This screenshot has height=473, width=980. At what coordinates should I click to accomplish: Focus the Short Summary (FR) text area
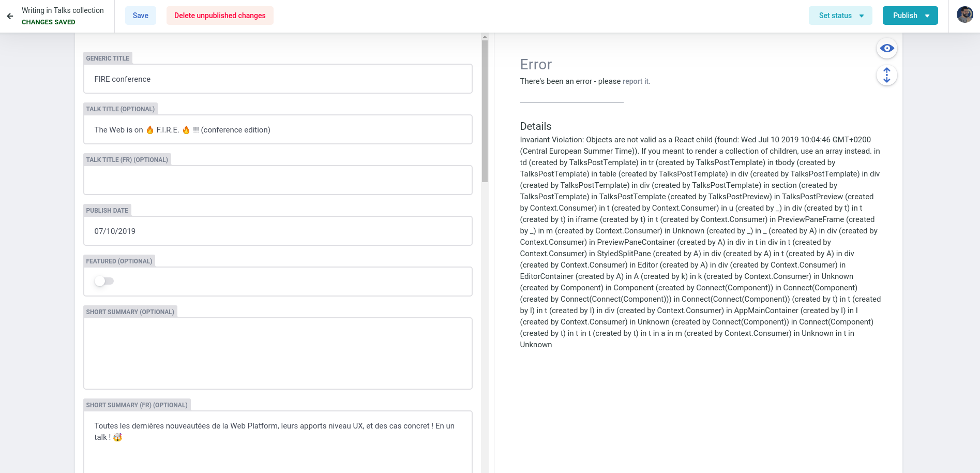point(278,442)
